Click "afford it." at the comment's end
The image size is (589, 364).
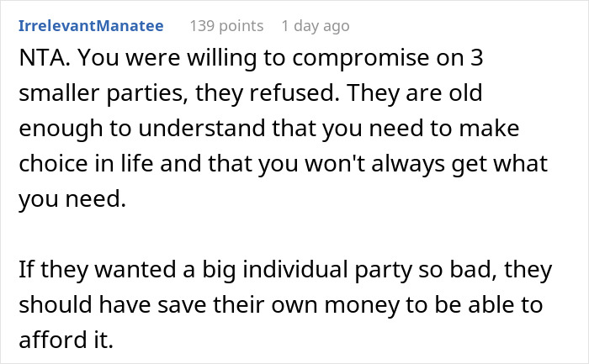tap(66, 340)
